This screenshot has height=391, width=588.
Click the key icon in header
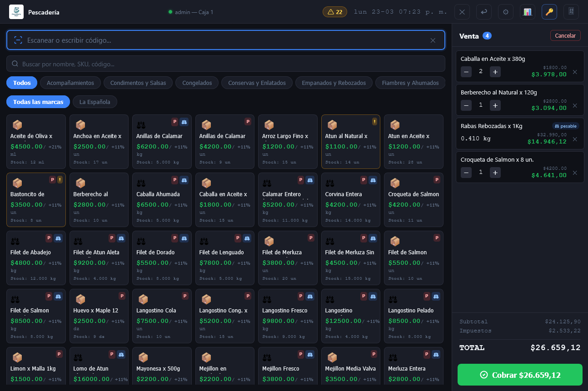(549, 12)
